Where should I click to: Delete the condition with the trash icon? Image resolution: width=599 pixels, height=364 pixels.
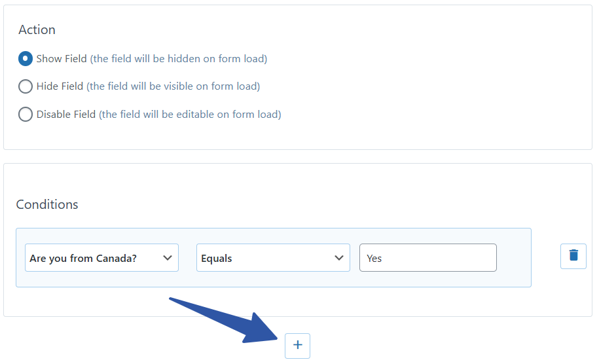click(573, 256)
